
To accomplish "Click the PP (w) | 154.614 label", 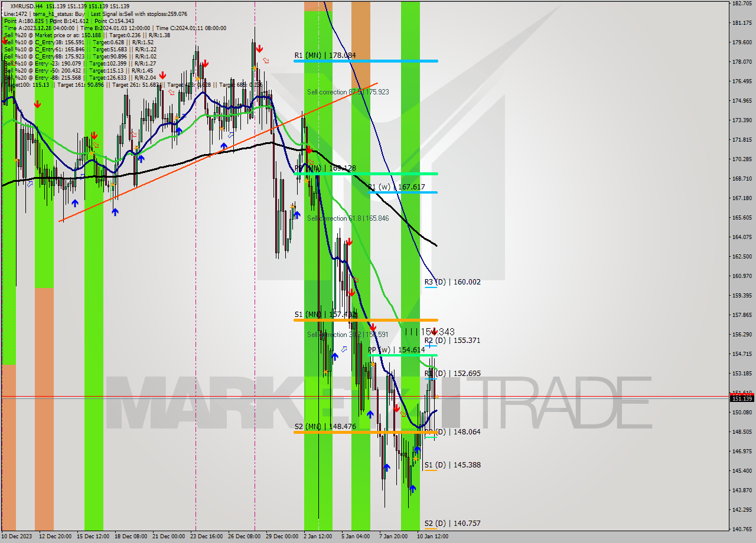I will [x=396, y=350].
